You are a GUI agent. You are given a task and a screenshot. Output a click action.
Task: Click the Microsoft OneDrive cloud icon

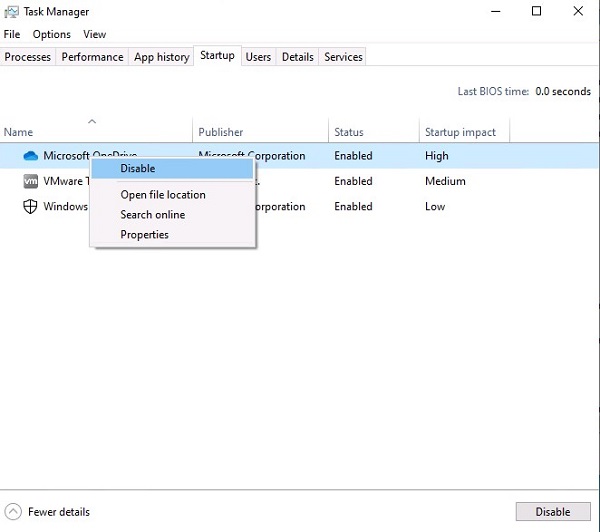31,156
